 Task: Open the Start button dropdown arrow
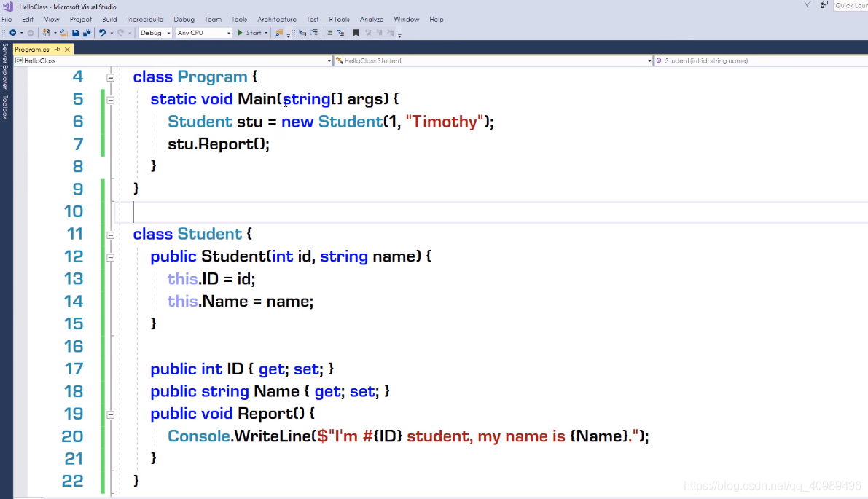tap(266, 33)
